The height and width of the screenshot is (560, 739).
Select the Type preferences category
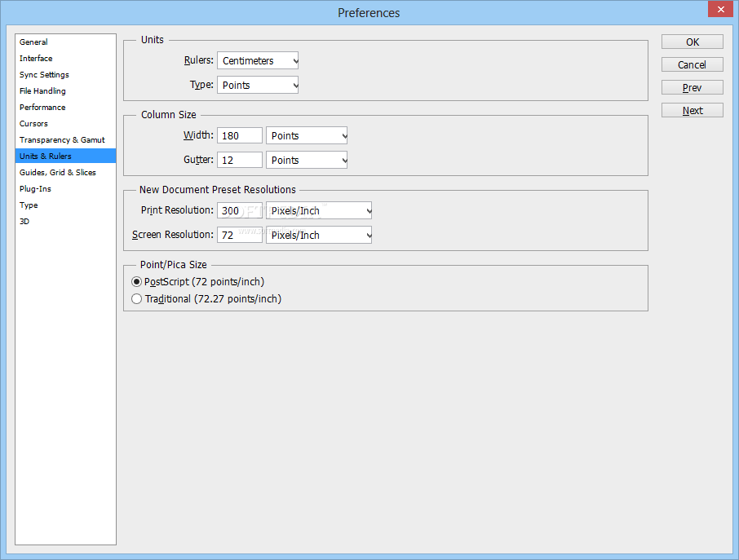coord(65,205)
